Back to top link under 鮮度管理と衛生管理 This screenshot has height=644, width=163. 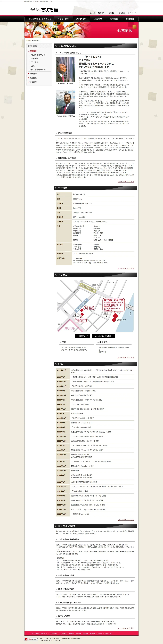(126, 182)
